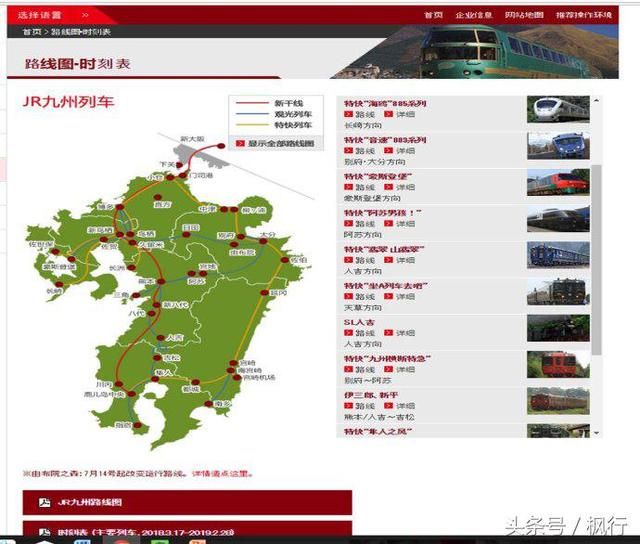Open the 伊三郎、新平 train thumbnail
640x544 pixels.
coord(558,401)
